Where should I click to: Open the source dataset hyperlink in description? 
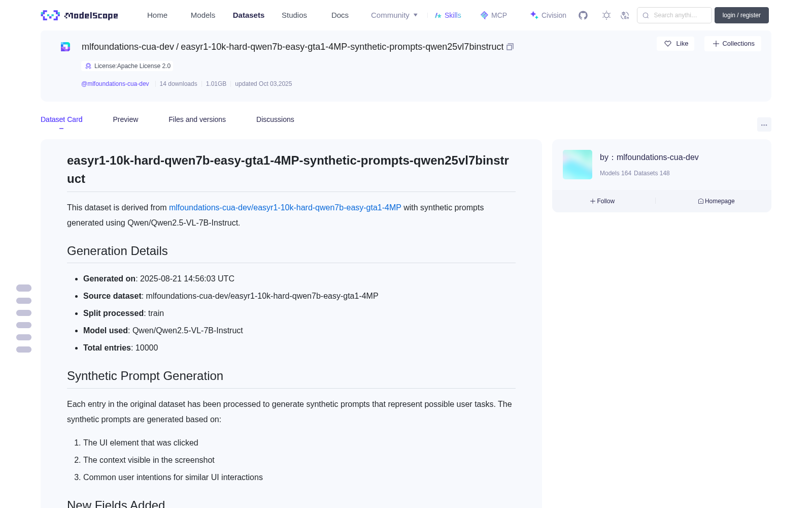point(285,207)
